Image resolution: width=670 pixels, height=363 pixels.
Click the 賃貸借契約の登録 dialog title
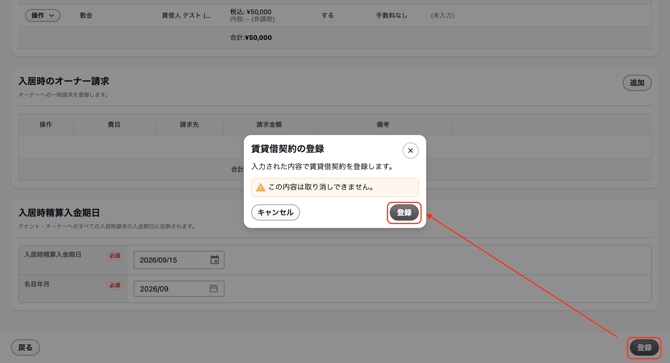tap(288, 149)
